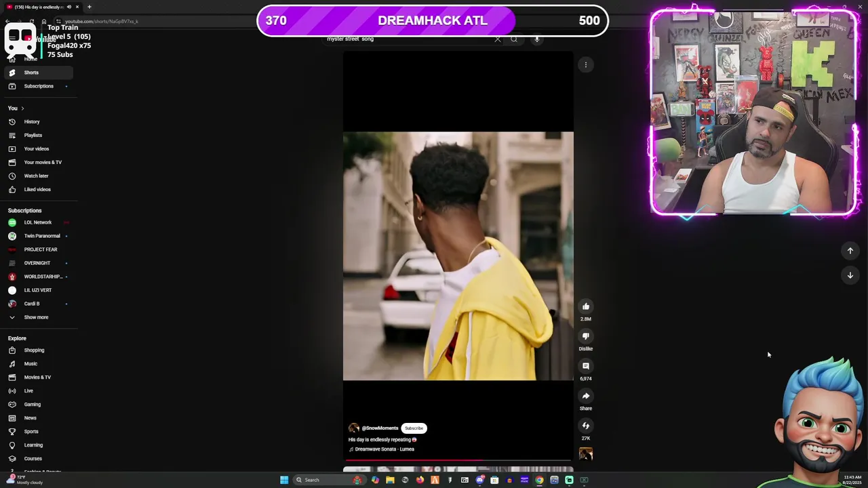Open Sports under Explore
Image resolution: width=868 pixels, height=488 pixels.
(x=39, y=432)
